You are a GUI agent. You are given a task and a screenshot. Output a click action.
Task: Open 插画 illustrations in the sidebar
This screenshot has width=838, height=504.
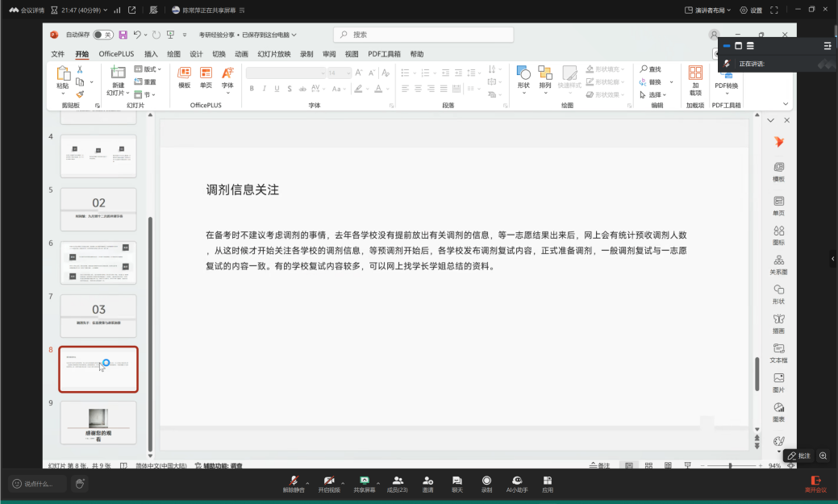coord(778,323)
